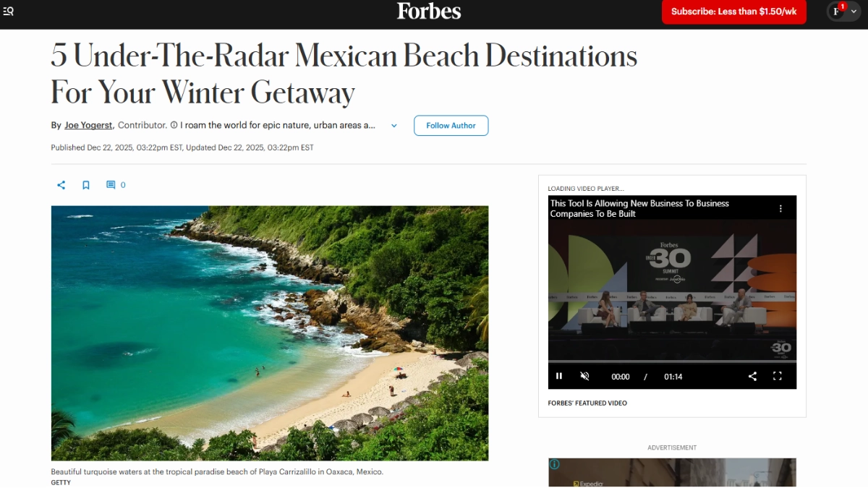
Task: Open Joe Yogerst author link
Action: pos(88,125)
